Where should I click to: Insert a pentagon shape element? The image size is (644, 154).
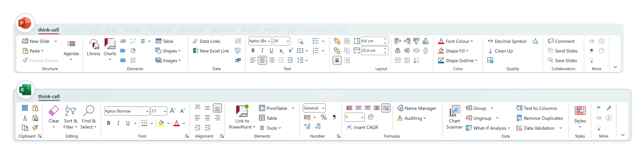click(123, 51)
